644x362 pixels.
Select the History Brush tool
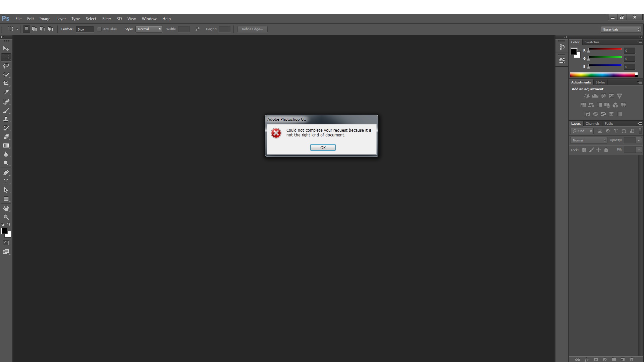(x=6, y=128)
